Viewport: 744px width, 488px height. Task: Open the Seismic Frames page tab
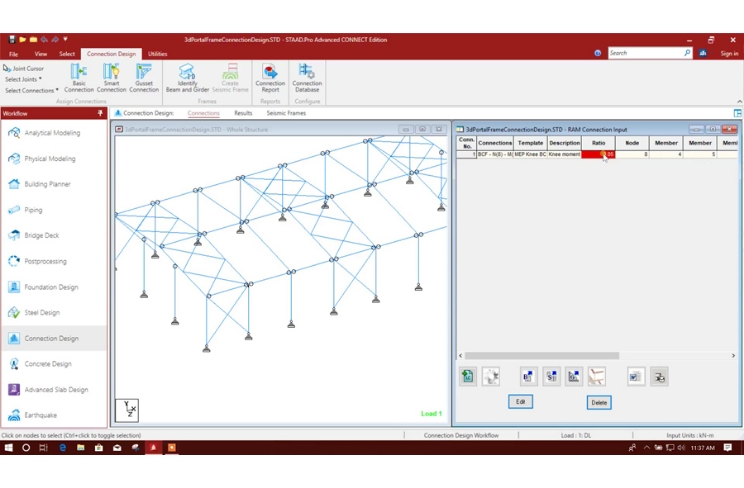coord(286,113)
